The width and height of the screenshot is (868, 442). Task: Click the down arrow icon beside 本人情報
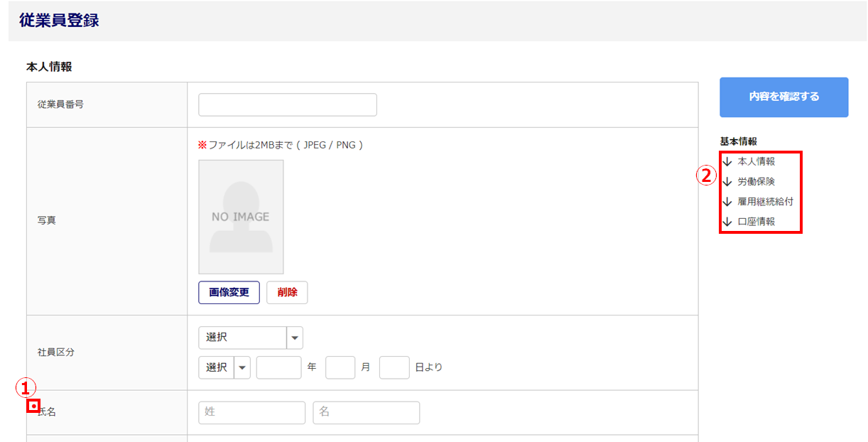point(727,162)
